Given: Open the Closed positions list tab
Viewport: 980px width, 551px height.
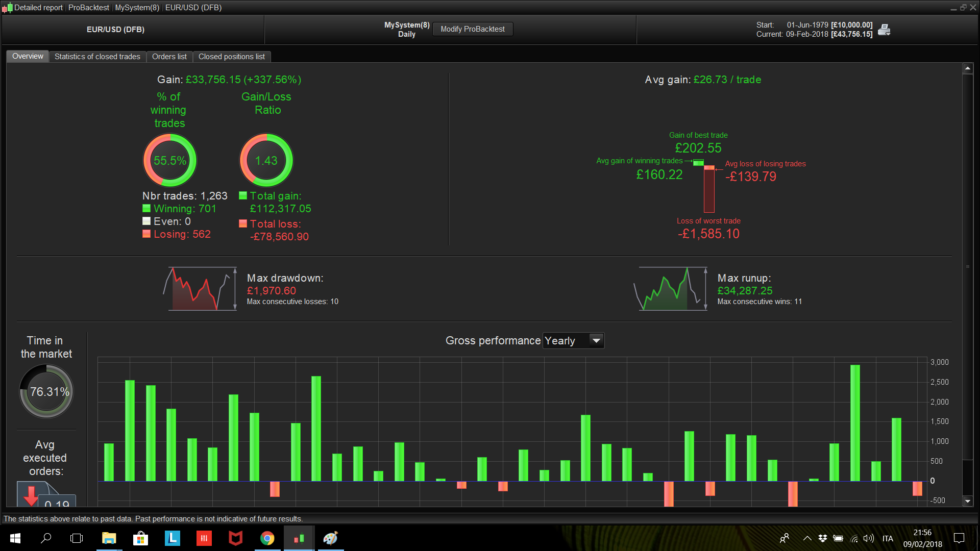Looking at the screenshot, I should (x=231, y=57).
